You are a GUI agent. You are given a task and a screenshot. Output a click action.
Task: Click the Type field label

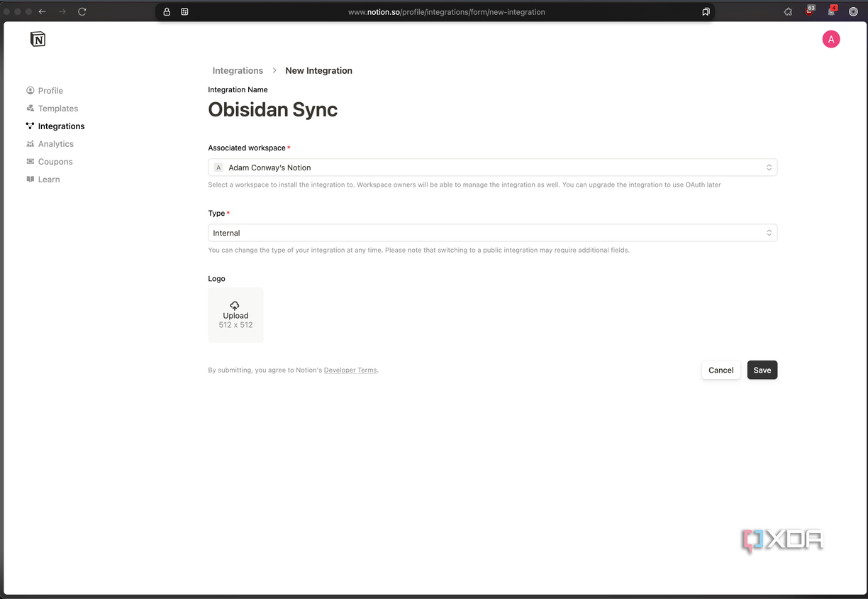216,213
